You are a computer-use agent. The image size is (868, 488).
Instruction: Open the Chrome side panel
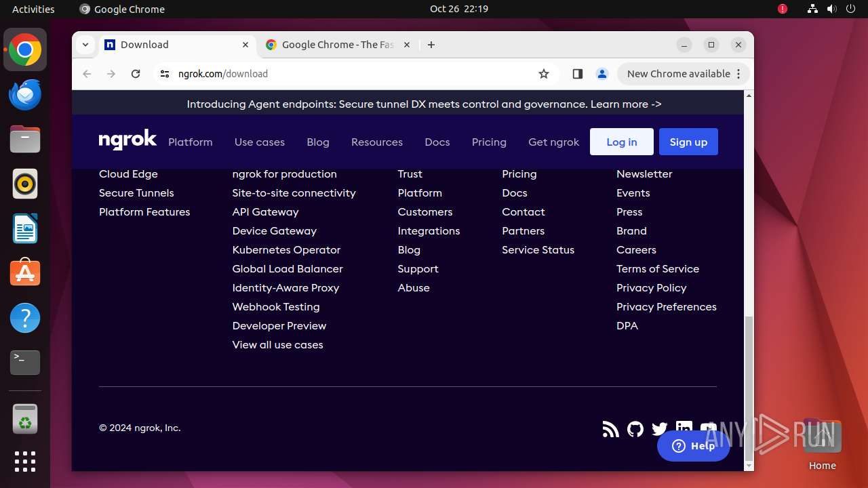tap(577, 74)
